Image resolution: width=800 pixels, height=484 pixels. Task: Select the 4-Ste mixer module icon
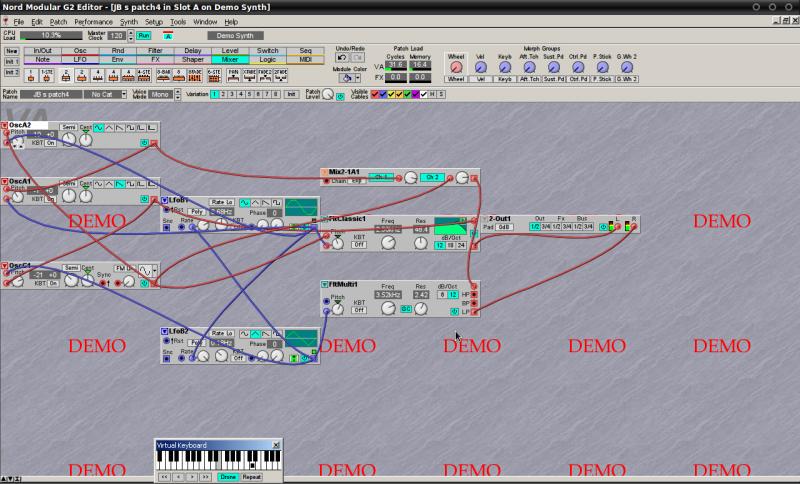[144, 75]
